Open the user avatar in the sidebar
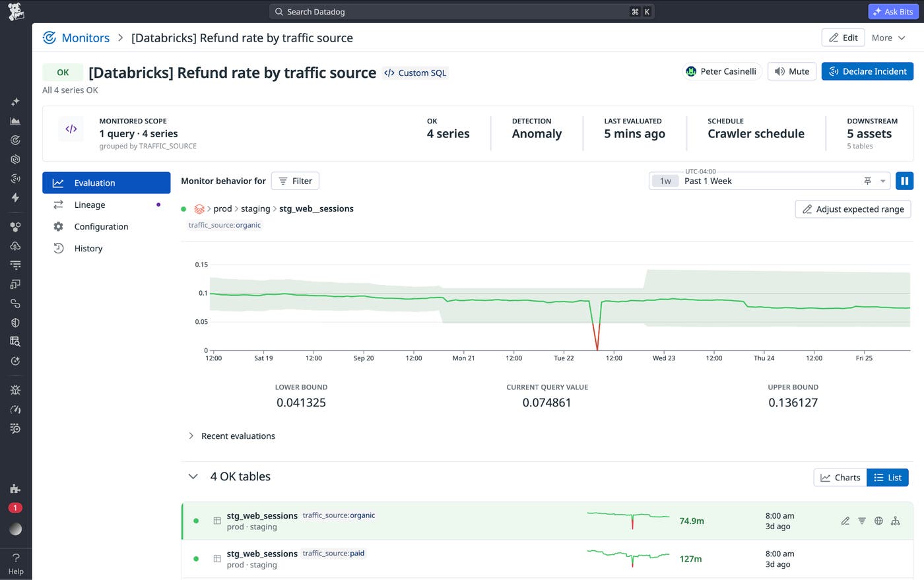The image size is (924, 580). pos(15,529)
